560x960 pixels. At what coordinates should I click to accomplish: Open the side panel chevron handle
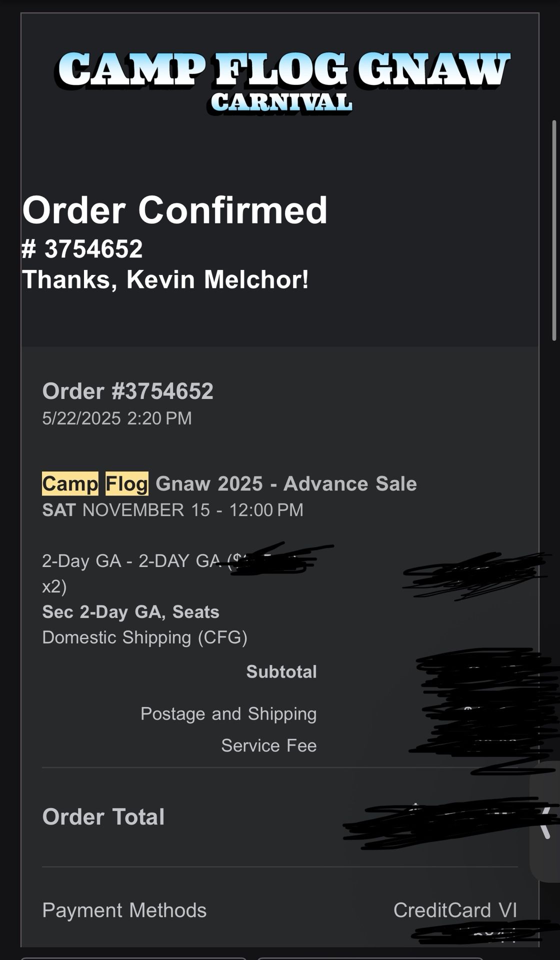tap(546, 821)
